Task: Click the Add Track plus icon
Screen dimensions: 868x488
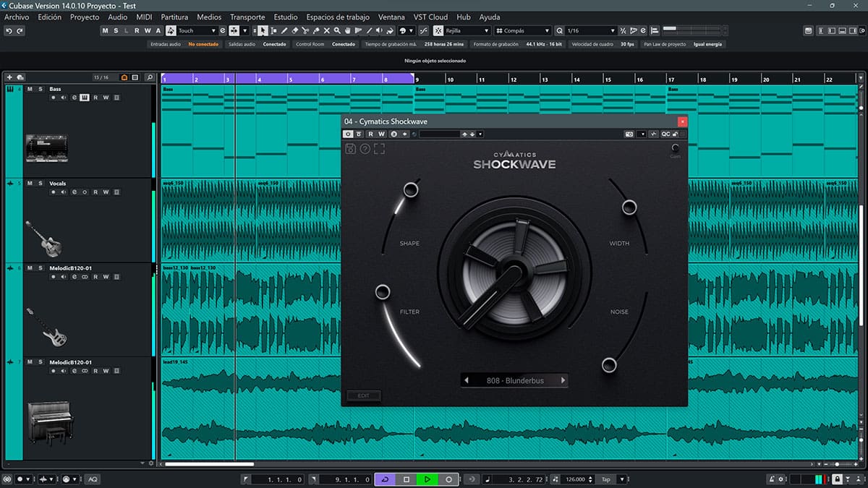Action: tap(9, 77)
